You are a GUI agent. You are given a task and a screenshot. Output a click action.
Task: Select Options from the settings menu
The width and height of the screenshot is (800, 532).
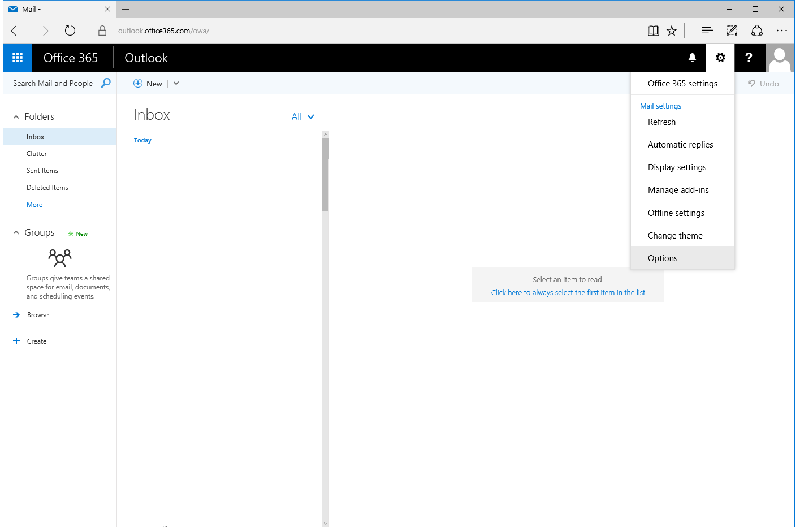point(662,258)
